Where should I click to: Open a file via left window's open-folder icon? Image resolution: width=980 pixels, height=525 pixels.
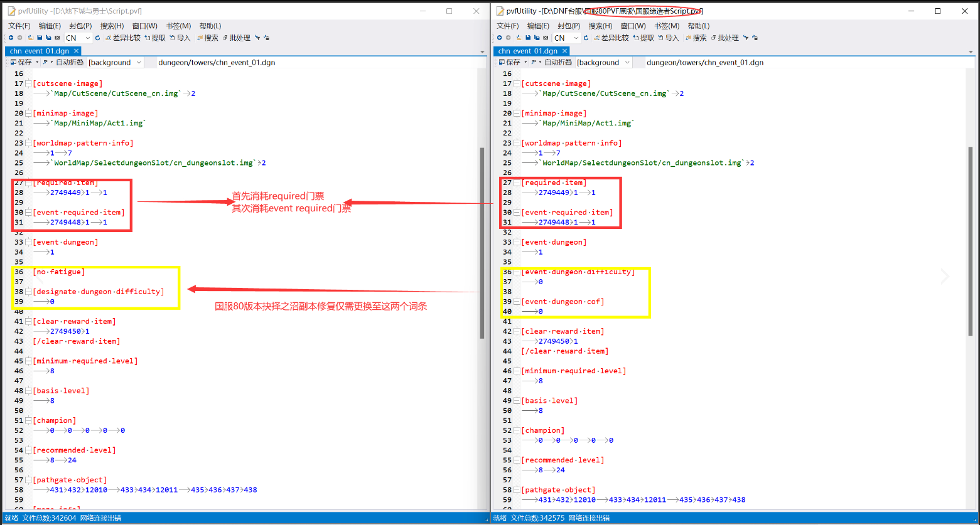(31, 38)
